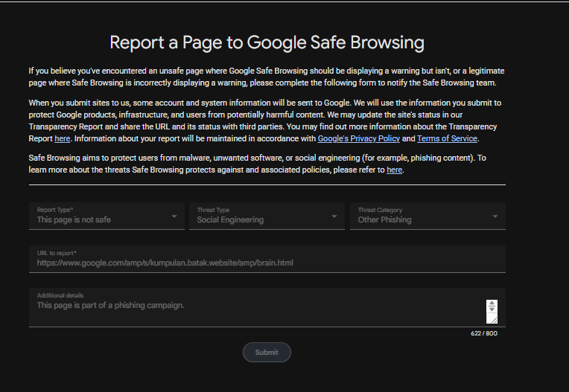The height and width of the screenshot is (392, 569).
Task: Click the 'Other Phishing' value
Action: 384,219
